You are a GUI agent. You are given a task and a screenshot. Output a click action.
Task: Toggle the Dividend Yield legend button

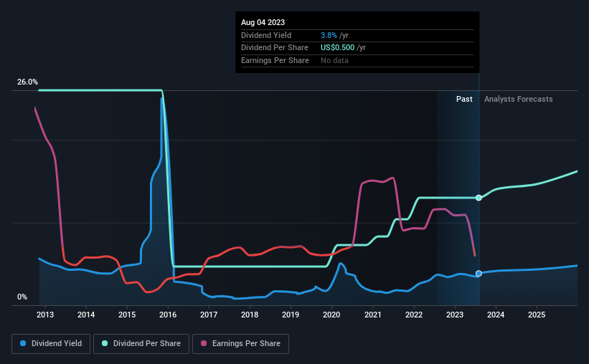pyautogui.click(x=51, y=344)
